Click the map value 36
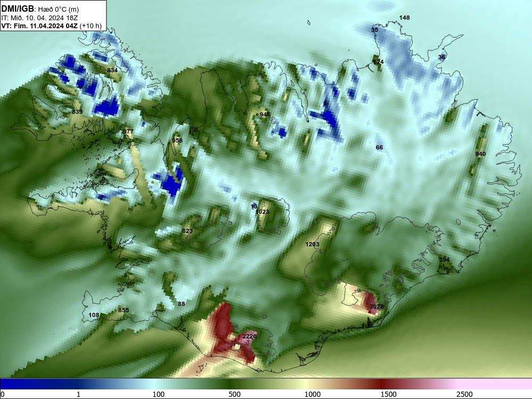 point(442,57)
